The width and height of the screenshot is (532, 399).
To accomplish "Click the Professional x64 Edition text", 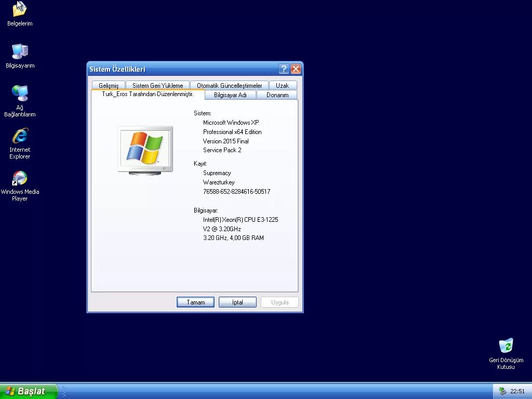I will click(232, 132).
